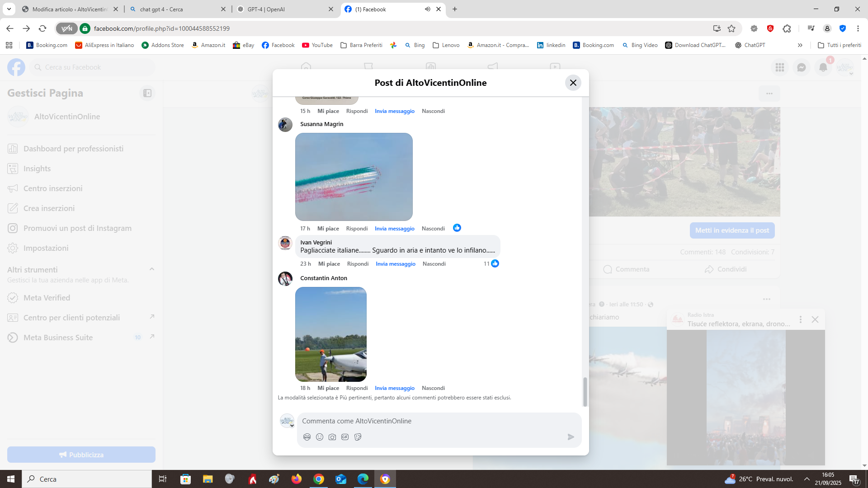Open the tab search dropdown
Screen dimensions: 868x488
(x=9, y=9)
